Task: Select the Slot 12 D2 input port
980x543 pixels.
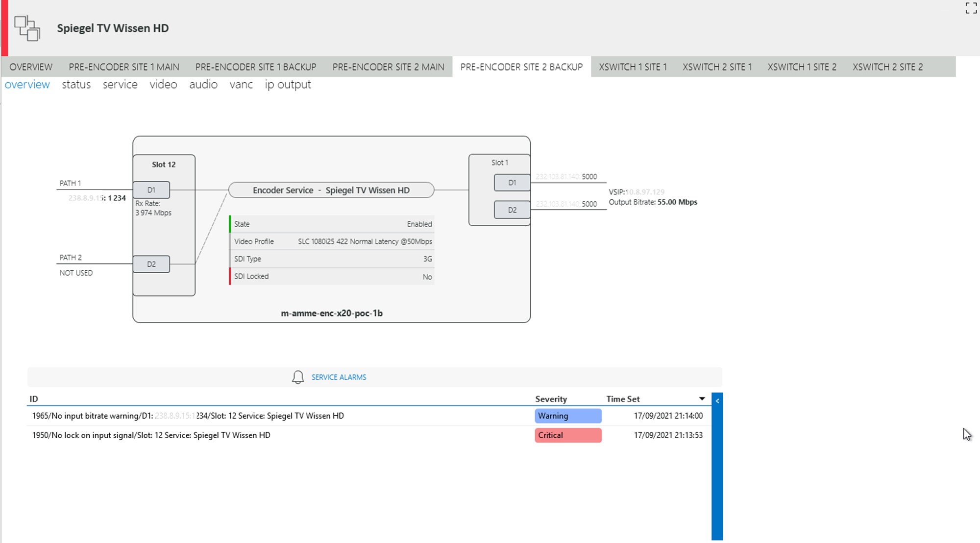Action: (151, 264)
